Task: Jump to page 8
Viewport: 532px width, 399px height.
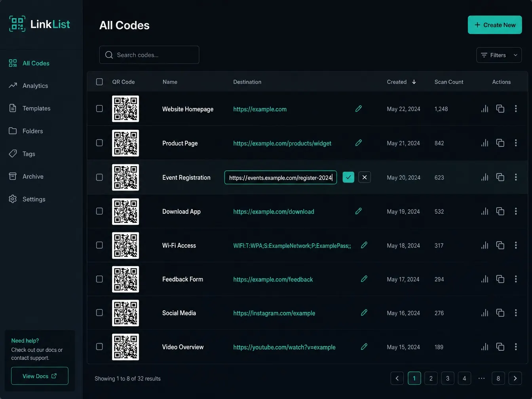Action: tap(498, 378)
